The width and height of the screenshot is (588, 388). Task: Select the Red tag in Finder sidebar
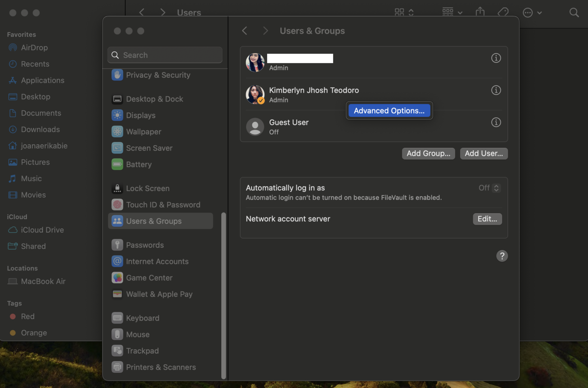(x=27, y=316)
